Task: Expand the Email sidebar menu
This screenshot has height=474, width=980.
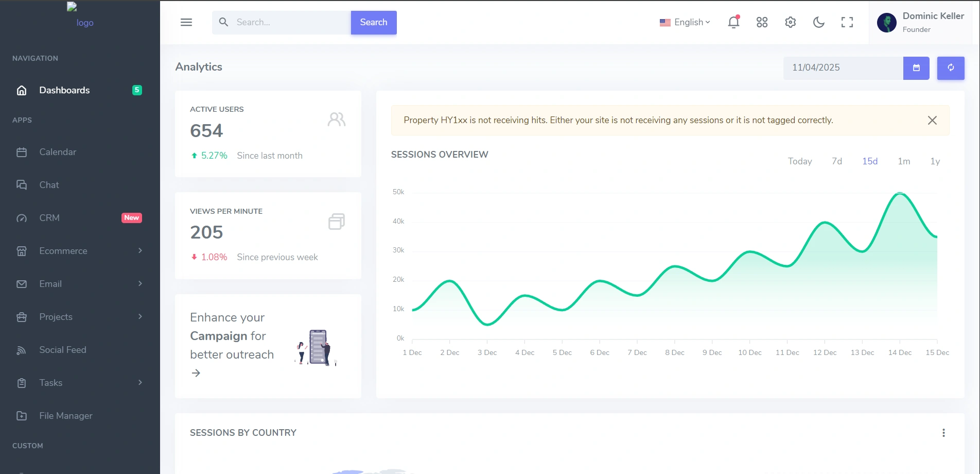Action: (x=80, y=284)
